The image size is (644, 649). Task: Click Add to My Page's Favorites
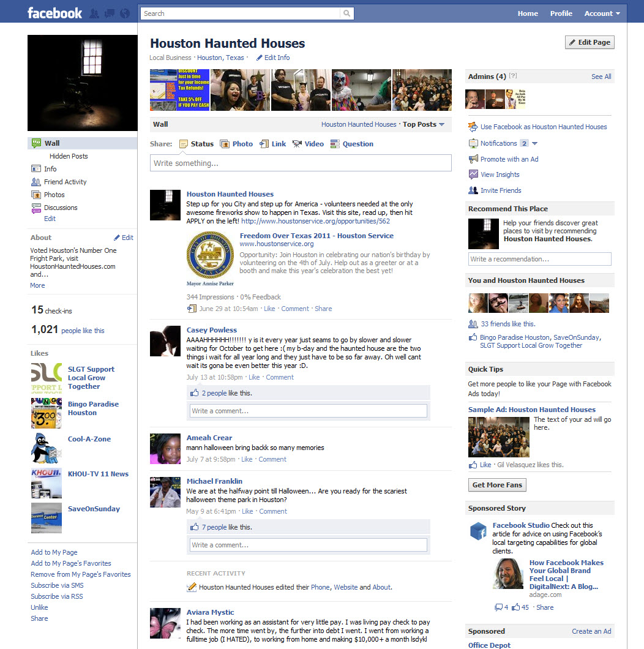[x=71, y=563]
